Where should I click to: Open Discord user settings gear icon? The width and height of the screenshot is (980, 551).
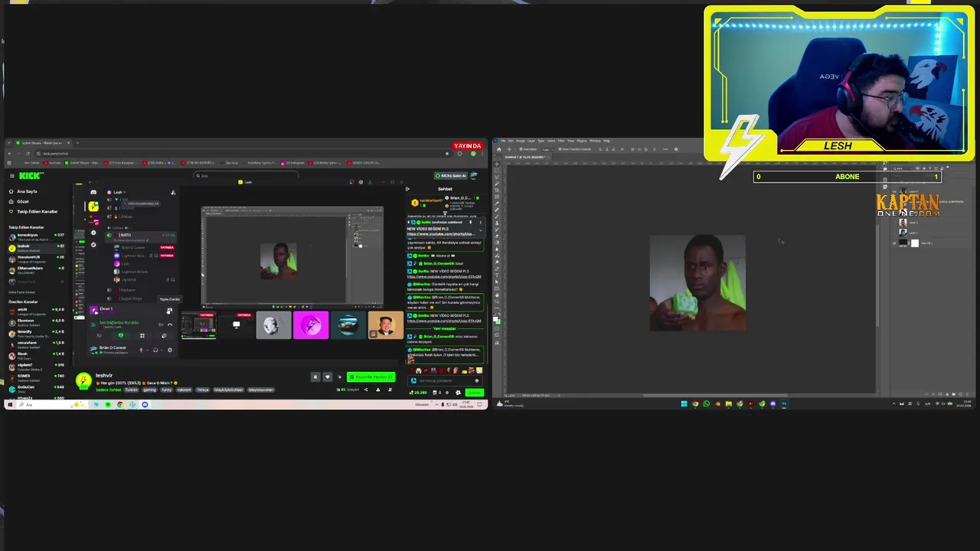(x=170, y=350)
